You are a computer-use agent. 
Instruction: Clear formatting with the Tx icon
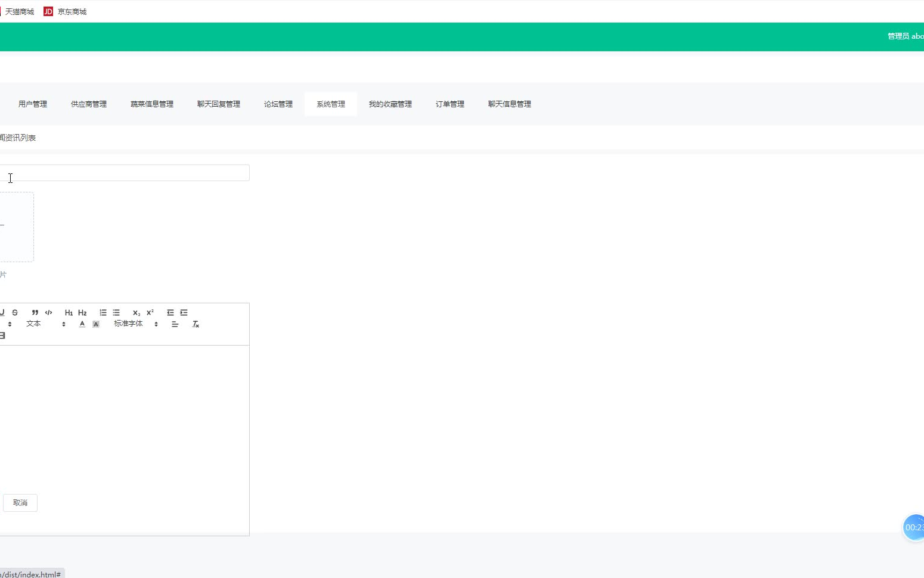point(196,324)
